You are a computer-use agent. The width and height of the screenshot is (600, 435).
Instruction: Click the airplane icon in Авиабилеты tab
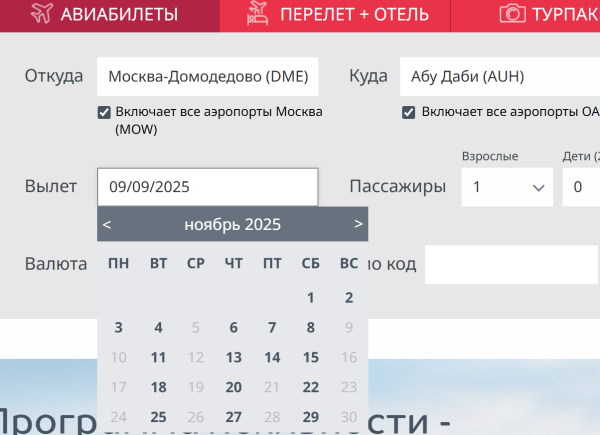tap(38, 14)
